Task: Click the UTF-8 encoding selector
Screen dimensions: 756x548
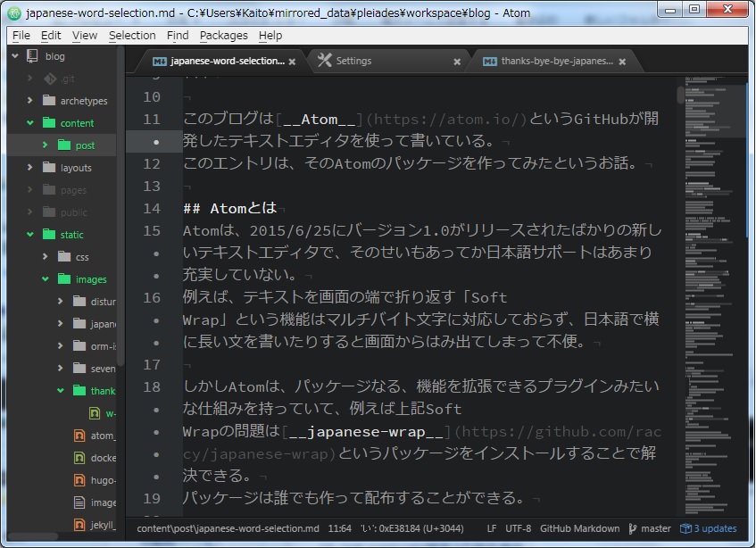Action: click(x=518, y=528)
